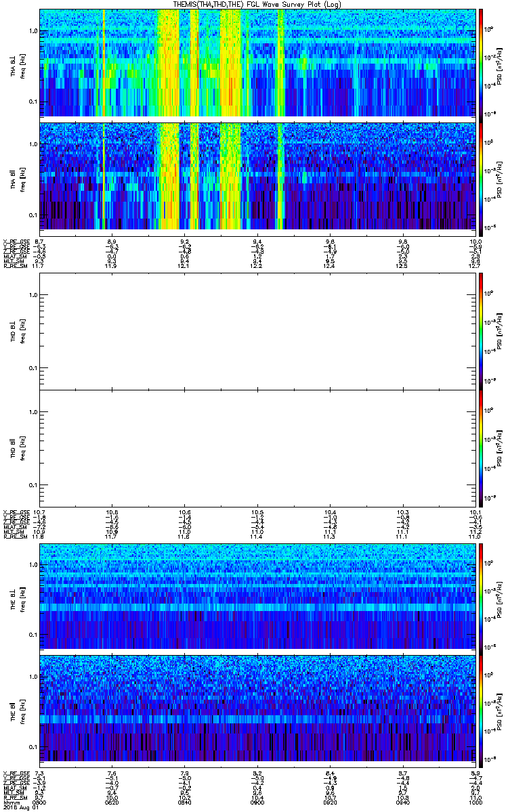Click the 'THD B⊥ freq [Hz]' axis label

pos(18,331)
